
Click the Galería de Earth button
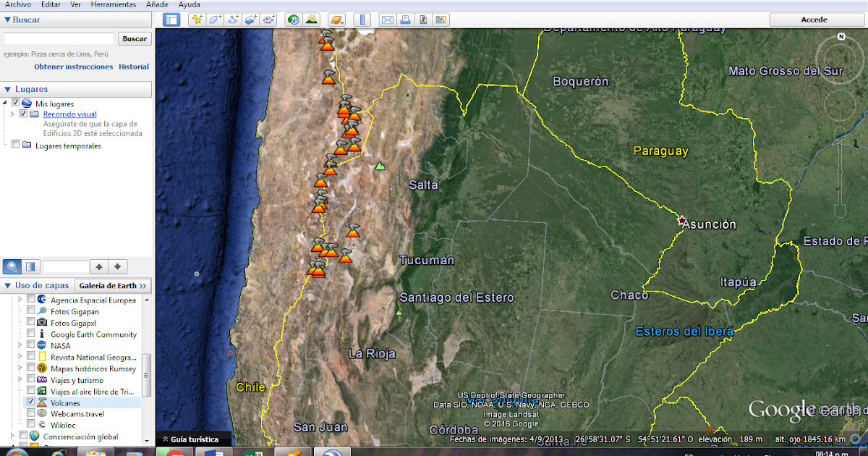(112, 285)
